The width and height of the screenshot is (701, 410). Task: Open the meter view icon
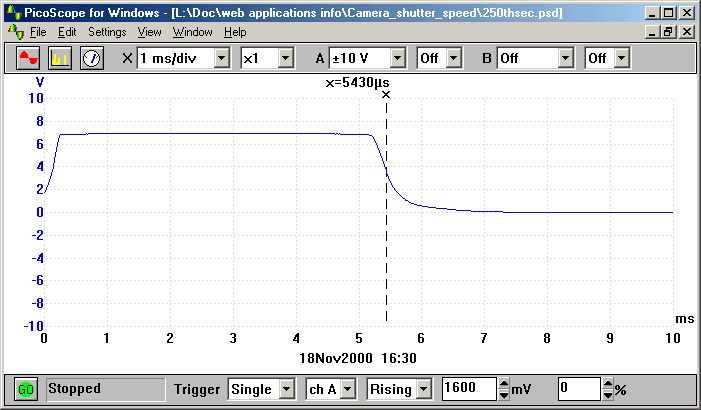pos(92,58)
